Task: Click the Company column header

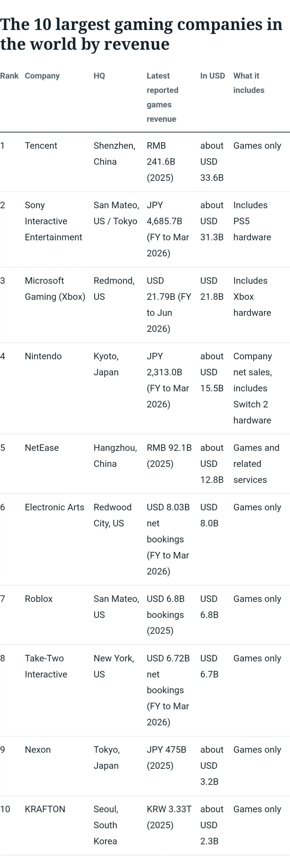Action: point(42,76)
